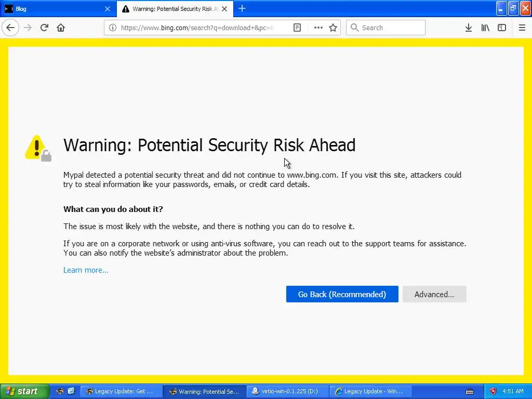Open virtio-win-0.1.225 (D:) taskbar window
The image size is (532, 399).
point(287,392)
